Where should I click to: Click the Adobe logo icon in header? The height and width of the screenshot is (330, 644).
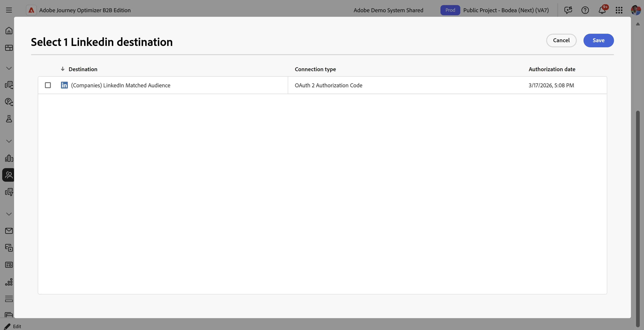31,10
